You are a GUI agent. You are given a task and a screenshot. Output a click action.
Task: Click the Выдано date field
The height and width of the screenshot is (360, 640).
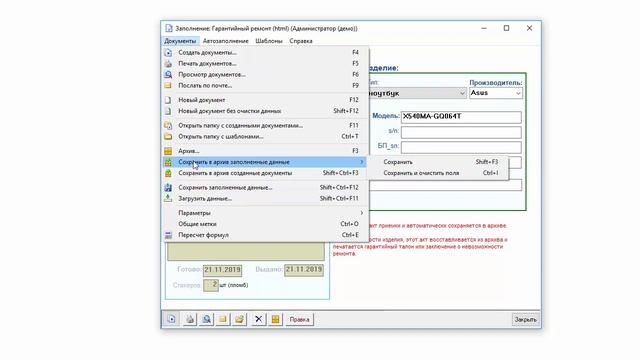click(x=304, y=270)
